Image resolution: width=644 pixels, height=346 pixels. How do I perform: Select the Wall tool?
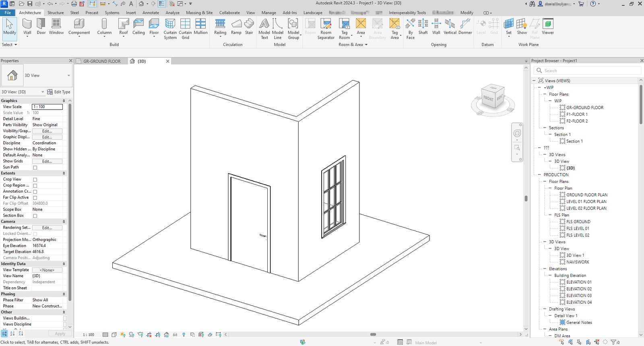pyautogui.click(x=27, y=27)
